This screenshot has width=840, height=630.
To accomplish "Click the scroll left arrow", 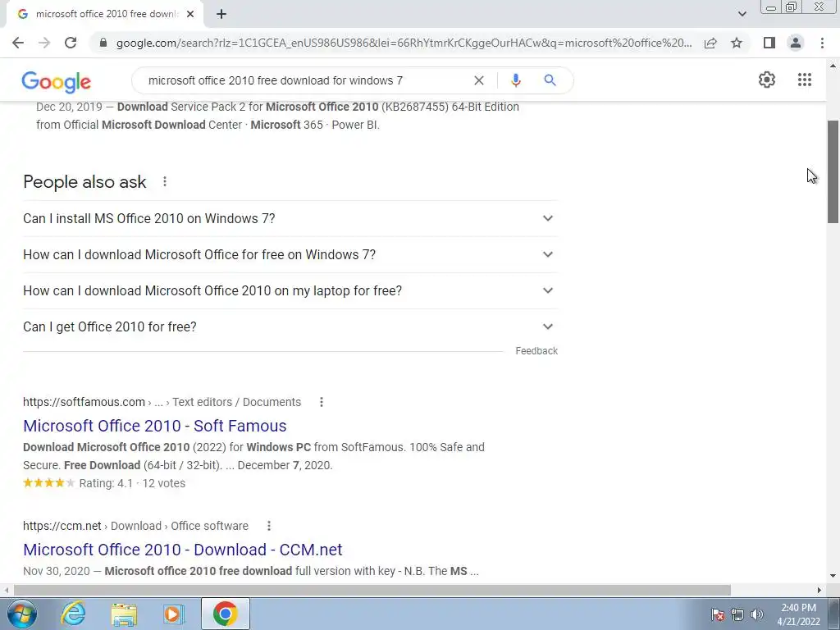I will click(x=6, y=590).
